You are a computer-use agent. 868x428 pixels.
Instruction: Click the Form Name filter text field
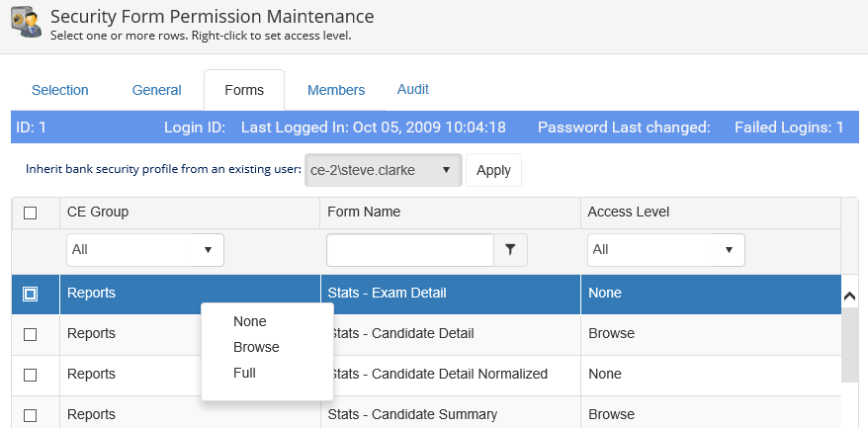point(409,250)
